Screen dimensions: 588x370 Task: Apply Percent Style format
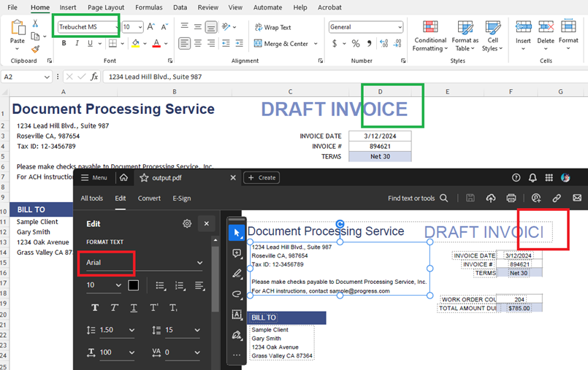click(356, 44)
